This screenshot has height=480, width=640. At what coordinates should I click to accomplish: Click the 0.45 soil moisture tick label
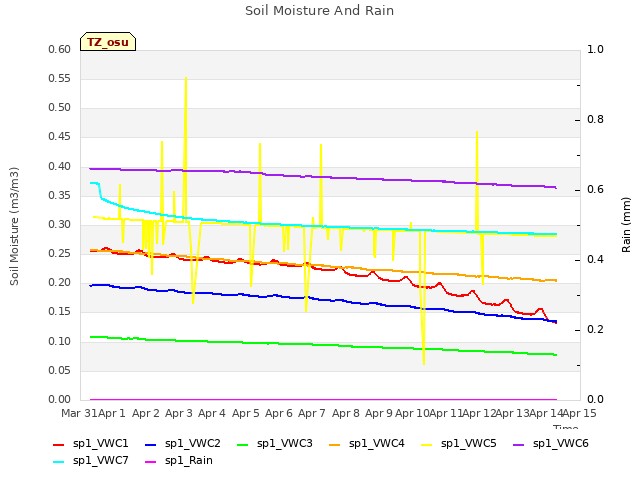60,137
